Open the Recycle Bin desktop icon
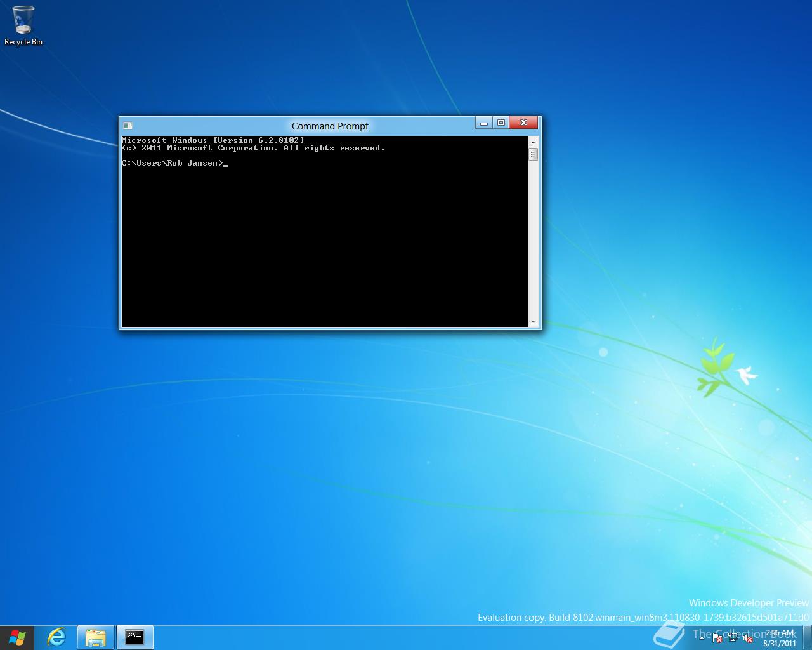 point(23,26)
